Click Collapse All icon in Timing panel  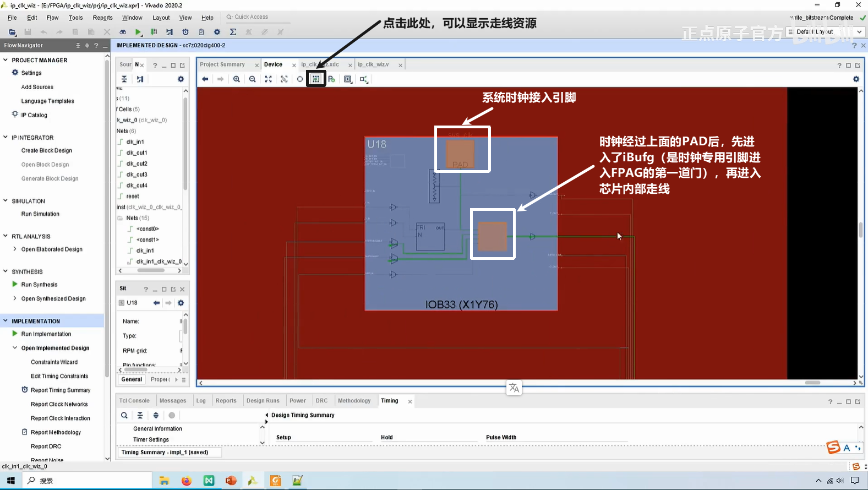point(140,416)
